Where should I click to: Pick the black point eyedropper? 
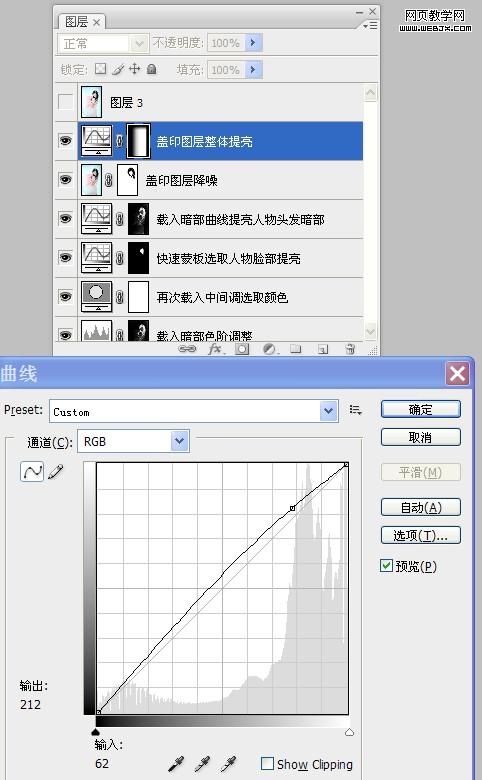tap(176, 763)
